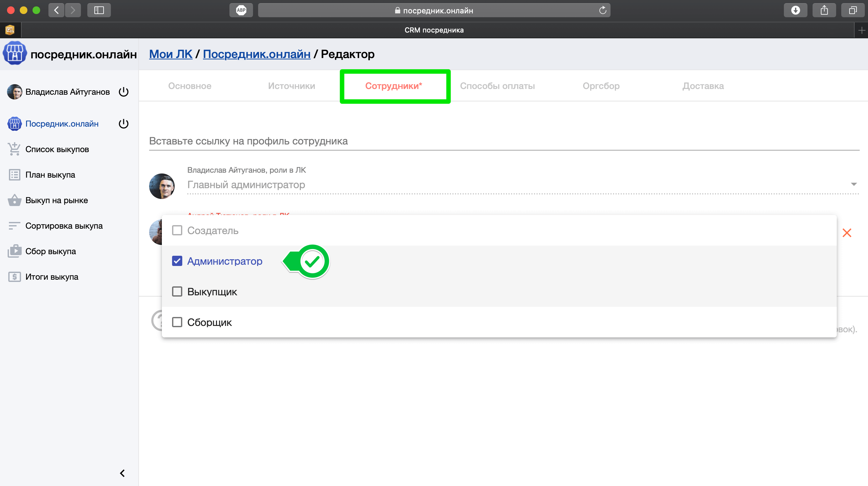The image size is (868, 486).
Task: Open the Итоги выкупа dollar icon
Action: (14, 277)
